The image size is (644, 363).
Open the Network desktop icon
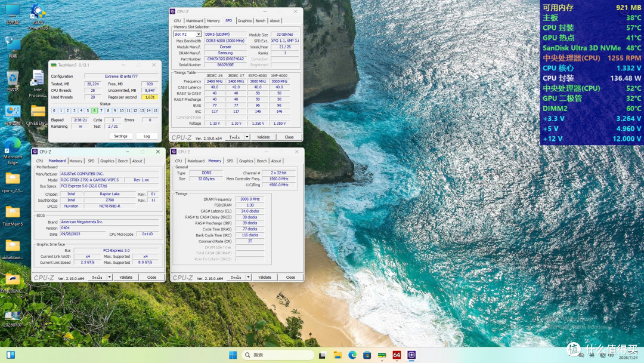(x=13, y=47)
